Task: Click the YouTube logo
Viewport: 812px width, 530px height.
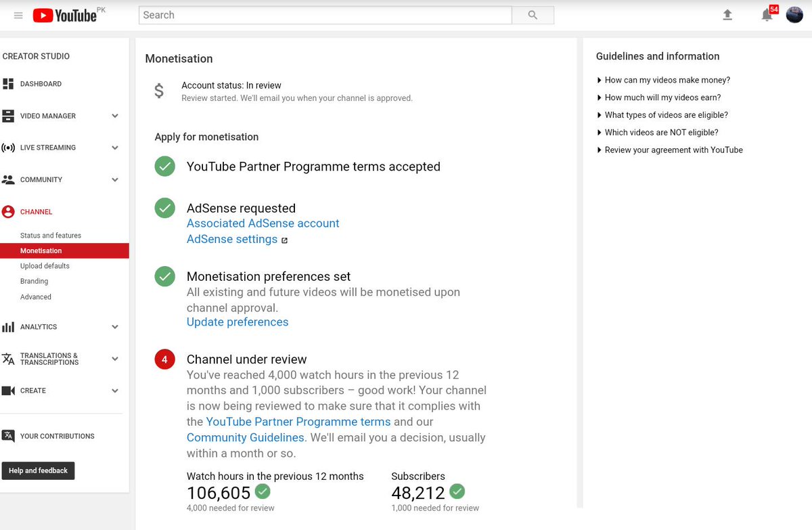Action: coord(65,16)
